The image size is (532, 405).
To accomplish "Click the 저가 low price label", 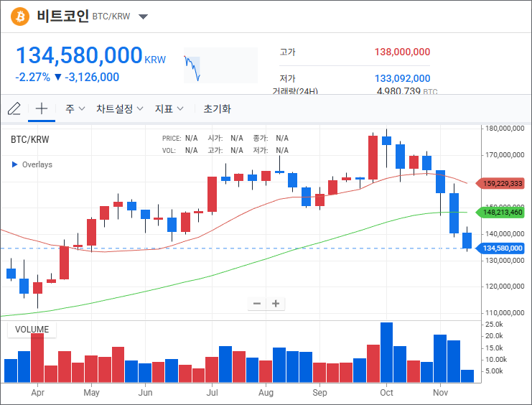I will point(287,78).
